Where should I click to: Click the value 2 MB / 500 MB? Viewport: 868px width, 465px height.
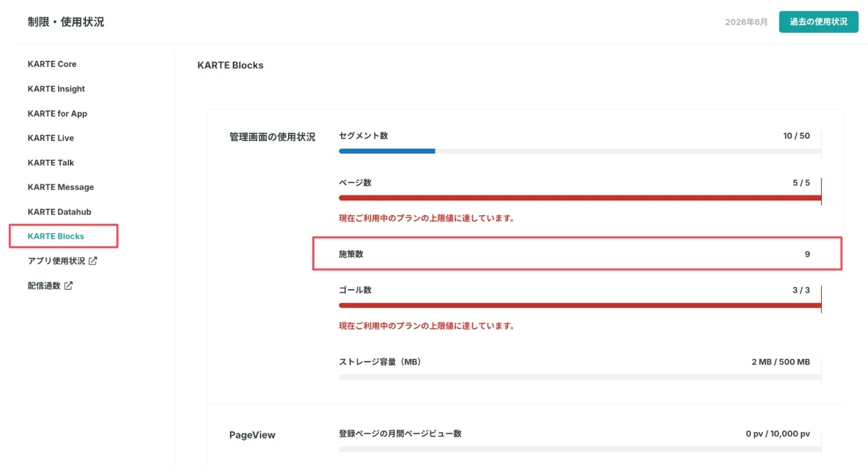pos(781,362)
